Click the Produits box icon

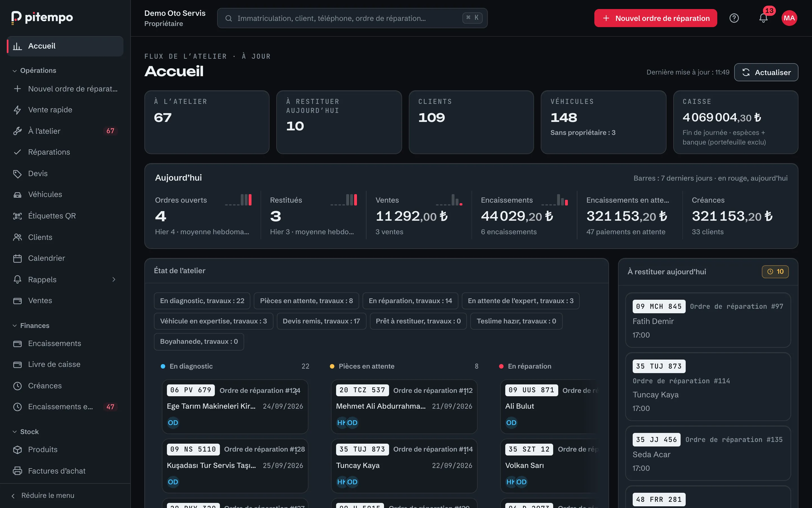click(x=17, y=450)
